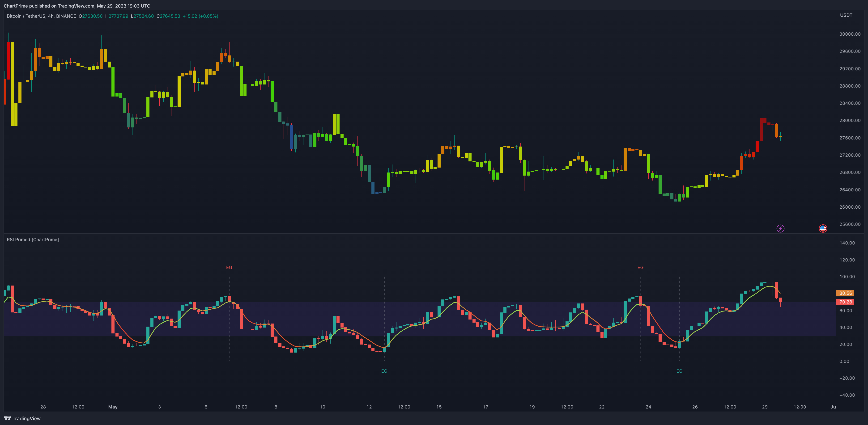Click the −40.00 RSI axis label
The width and height of the screenshot is (868, 425).
click(847, 395)
